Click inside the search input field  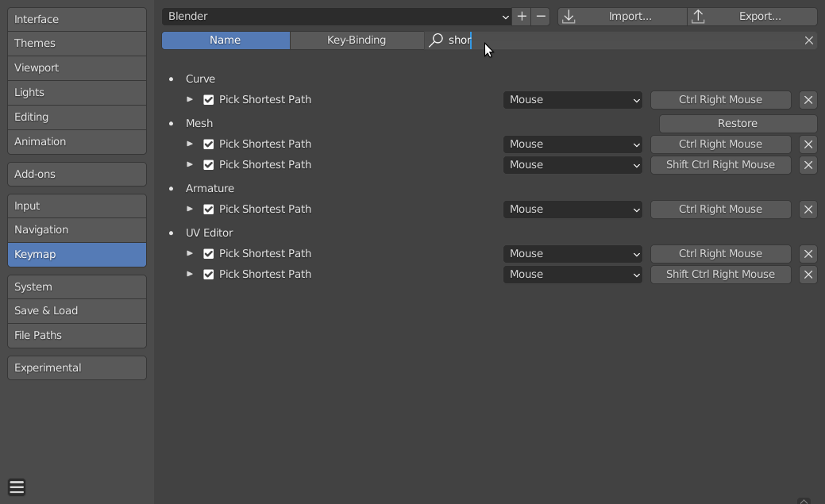[x=556, y=40]
